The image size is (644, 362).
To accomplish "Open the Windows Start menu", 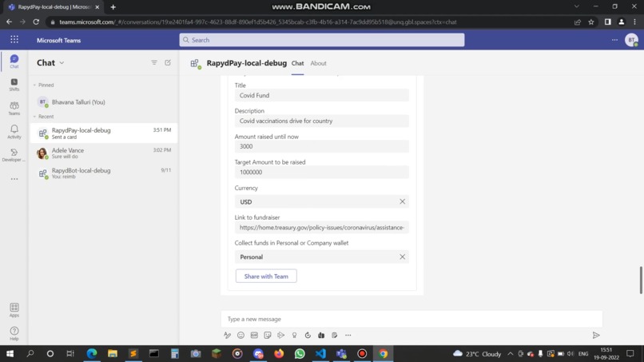I will click(10, 353).
